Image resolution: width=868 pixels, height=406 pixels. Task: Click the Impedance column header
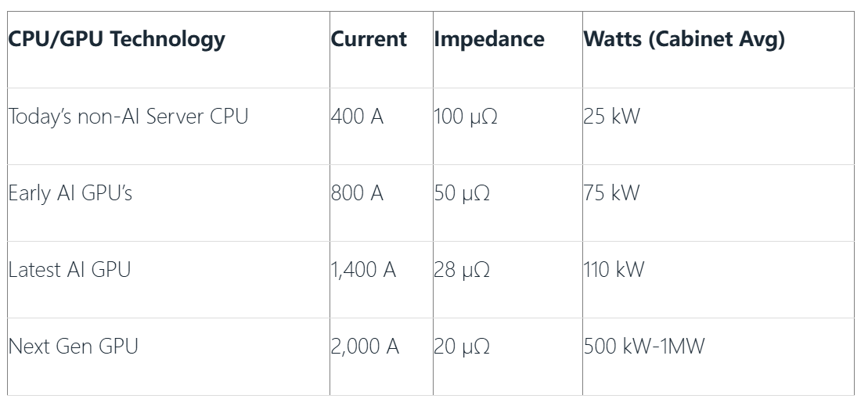[489, 39]
